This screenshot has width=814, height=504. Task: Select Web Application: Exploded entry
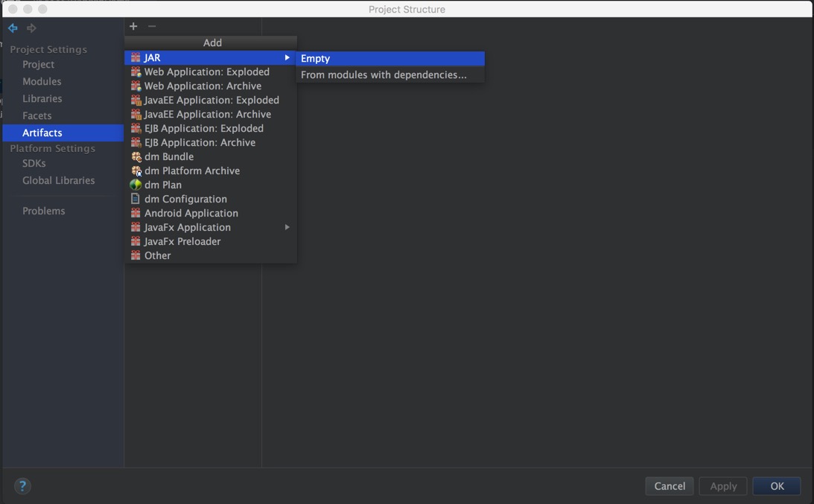point(206,71)
